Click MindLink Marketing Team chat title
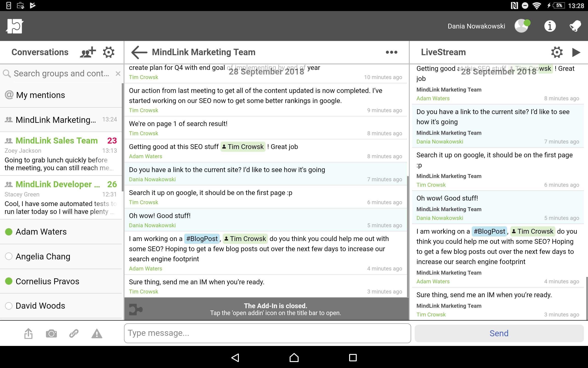The width and height of the screenshot is (588, 368). pyautogui.click(x=204, y=52)
